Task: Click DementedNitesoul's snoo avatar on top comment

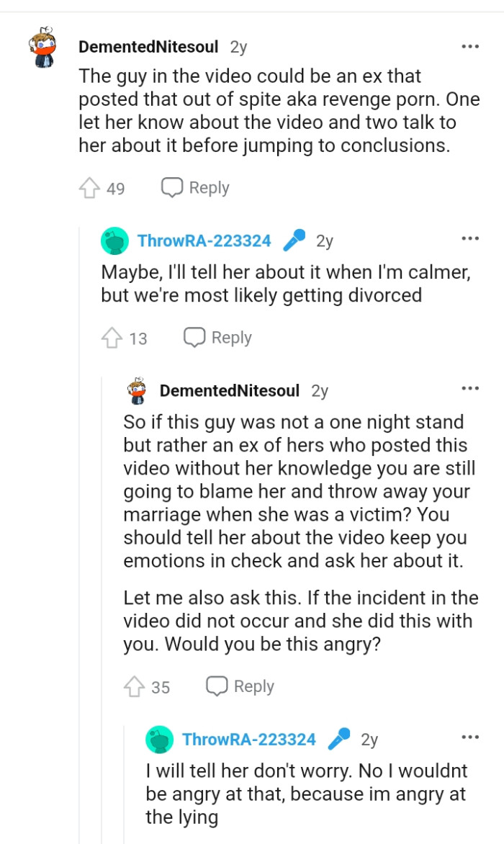Action: [43, 45]
